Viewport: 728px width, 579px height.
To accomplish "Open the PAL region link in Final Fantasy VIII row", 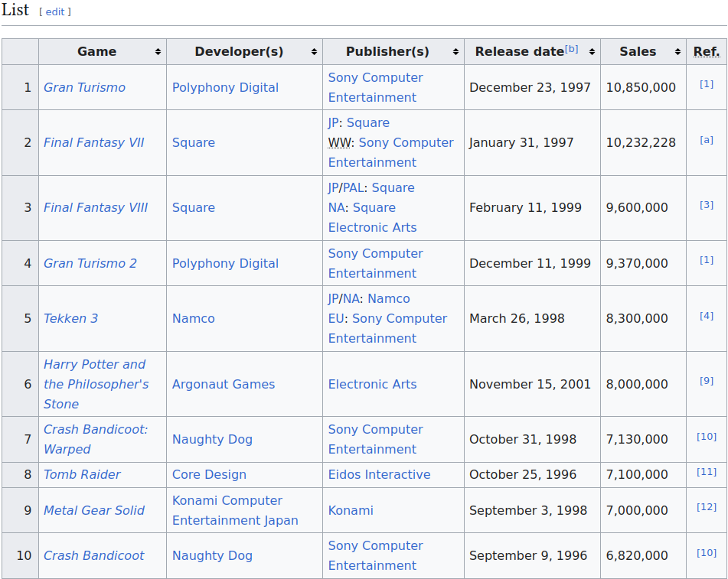I will click(x=353, y=188).
